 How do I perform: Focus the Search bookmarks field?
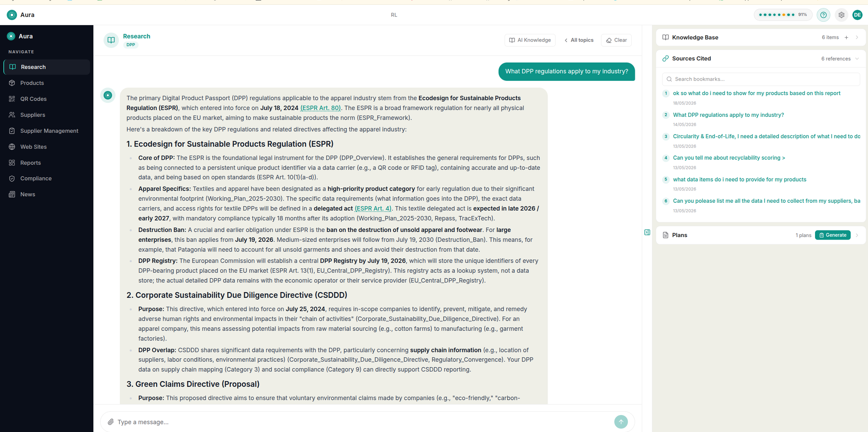(x=761, y=79)
